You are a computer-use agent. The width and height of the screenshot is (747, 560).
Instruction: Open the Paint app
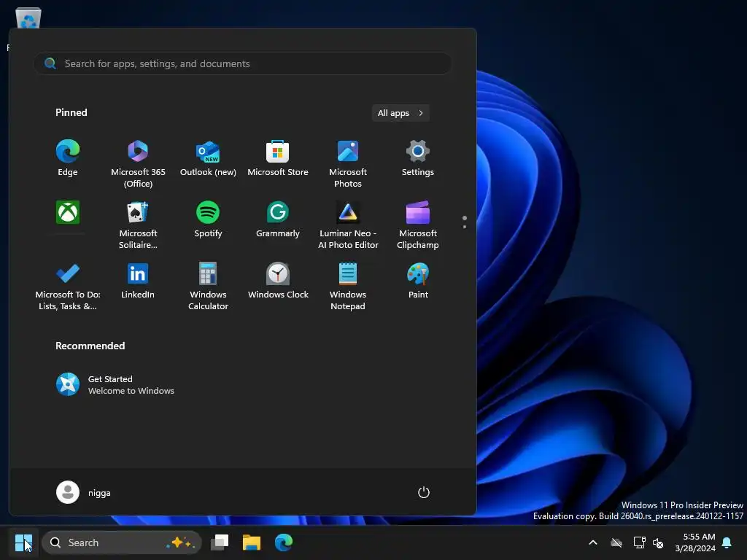tap(417, 281)
